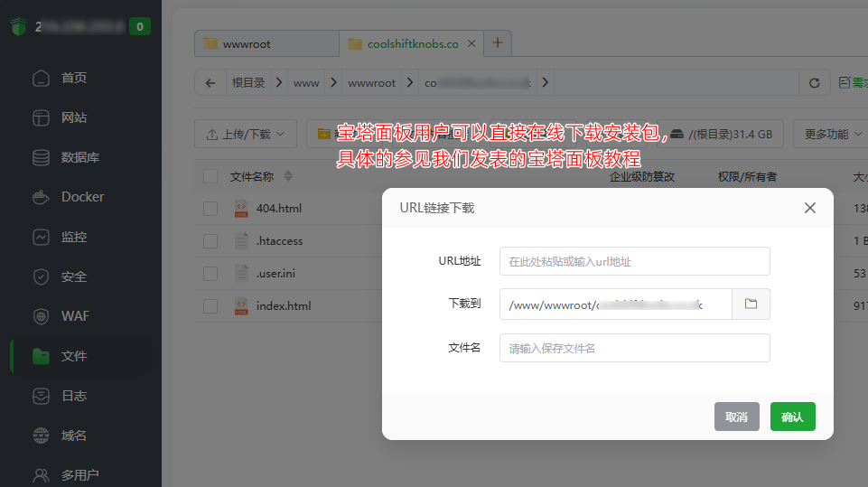Screen dimensions: 868x487
Task: Confirm the download with 确认
Action: (x=793, y=417)
